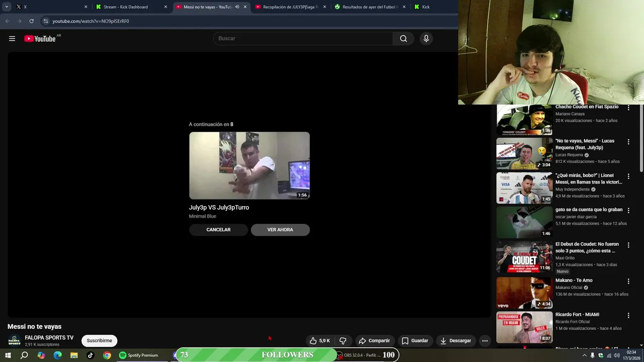Close the Stream - Kick Dashboard tab

[166, 7]
